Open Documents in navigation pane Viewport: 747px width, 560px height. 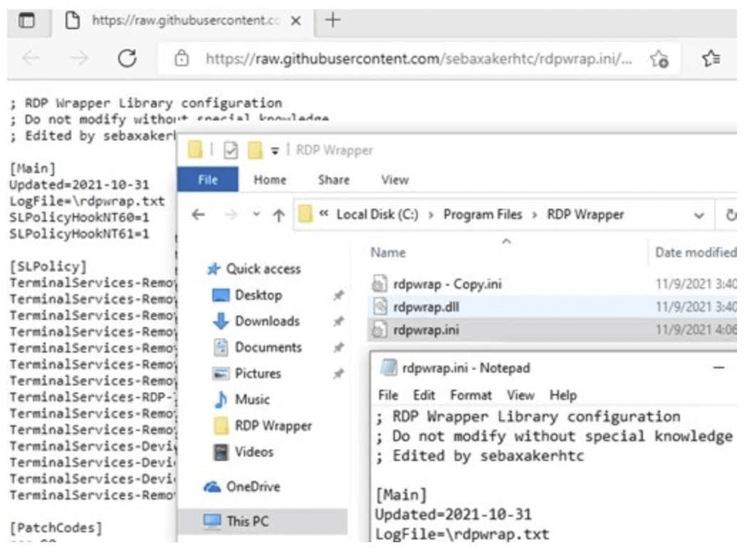268,348
